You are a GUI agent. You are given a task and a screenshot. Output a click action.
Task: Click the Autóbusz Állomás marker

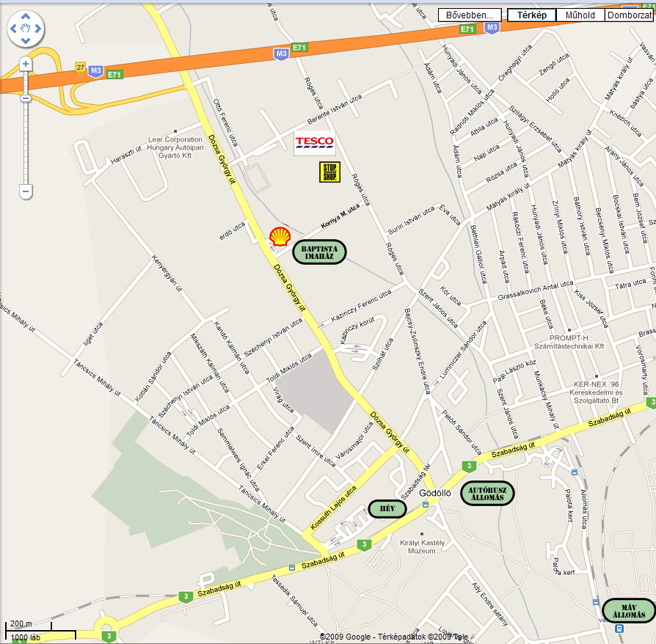pyautogui.click(x=487, y=494)
